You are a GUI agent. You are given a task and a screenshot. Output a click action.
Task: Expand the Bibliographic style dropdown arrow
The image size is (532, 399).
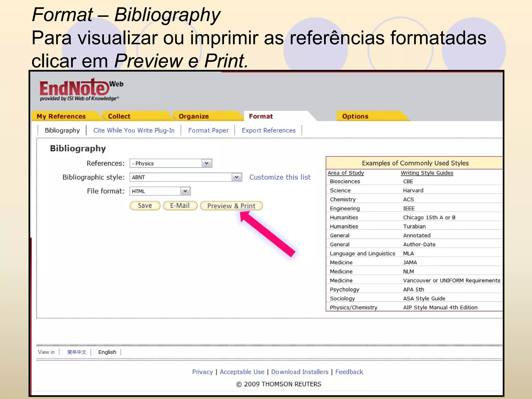(236, 177)
